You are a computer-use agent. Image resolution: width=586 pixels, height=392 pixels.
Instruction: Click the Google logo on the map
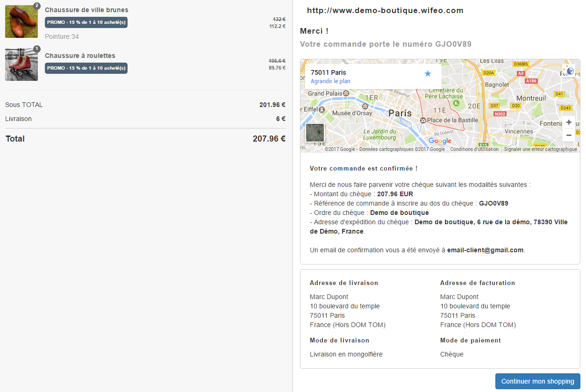tap(440, 141)
